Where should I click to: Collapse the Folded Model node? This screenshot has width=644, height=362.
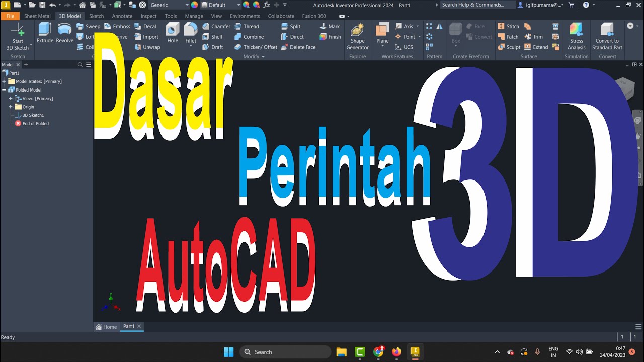tap(4, 90)
